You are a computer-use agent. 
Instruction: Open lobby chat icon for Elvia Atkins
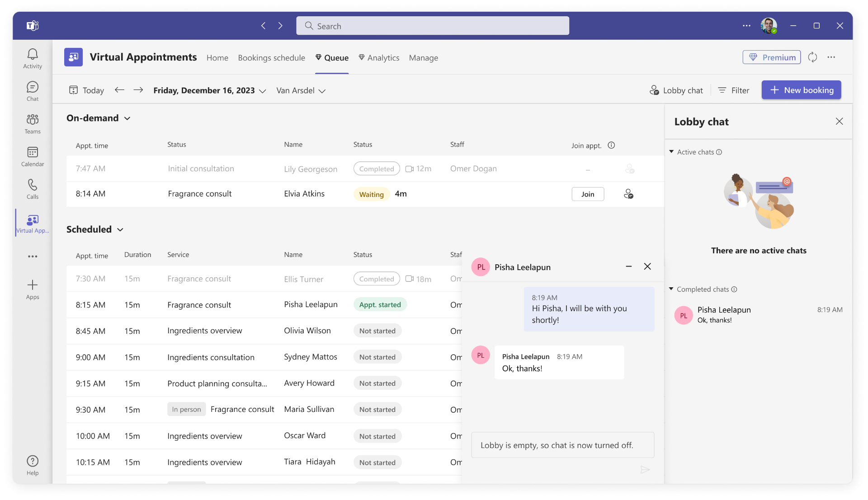point(628,194)
